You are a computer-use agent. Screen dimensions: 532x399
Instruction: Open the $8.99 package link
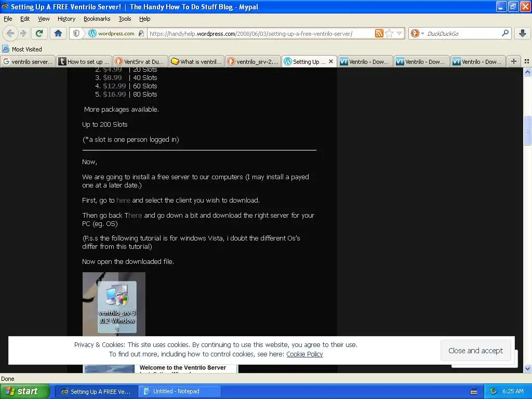point(112,78)
